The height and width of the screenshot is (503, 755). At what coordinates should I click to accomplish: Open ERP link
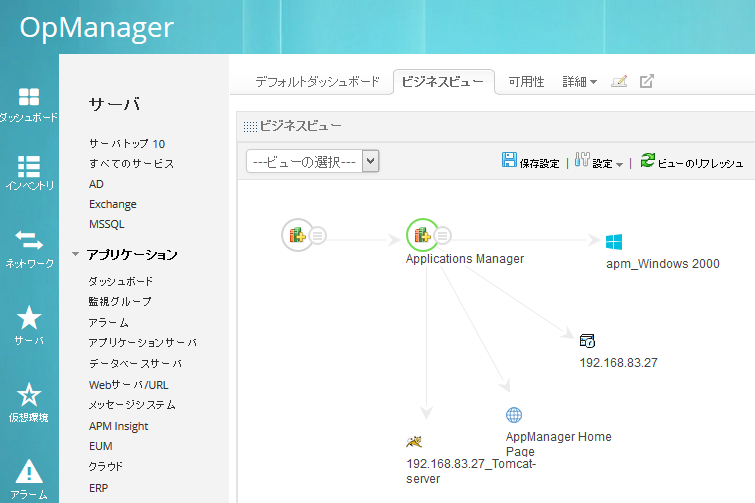pyautogui.click(x=99, y=488)
